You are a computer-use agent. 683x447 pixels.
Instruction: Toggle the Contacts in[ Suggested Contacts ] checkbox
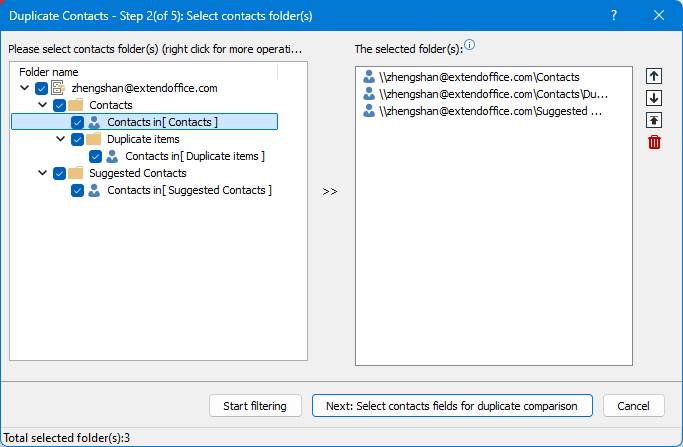(77, 190)
